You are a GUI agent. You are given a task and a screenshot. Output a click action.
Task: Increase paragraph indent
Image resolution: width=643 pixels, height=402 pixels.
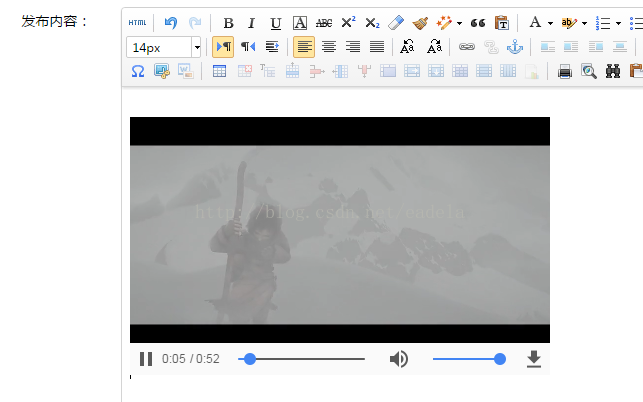click(x=272, y=47)
